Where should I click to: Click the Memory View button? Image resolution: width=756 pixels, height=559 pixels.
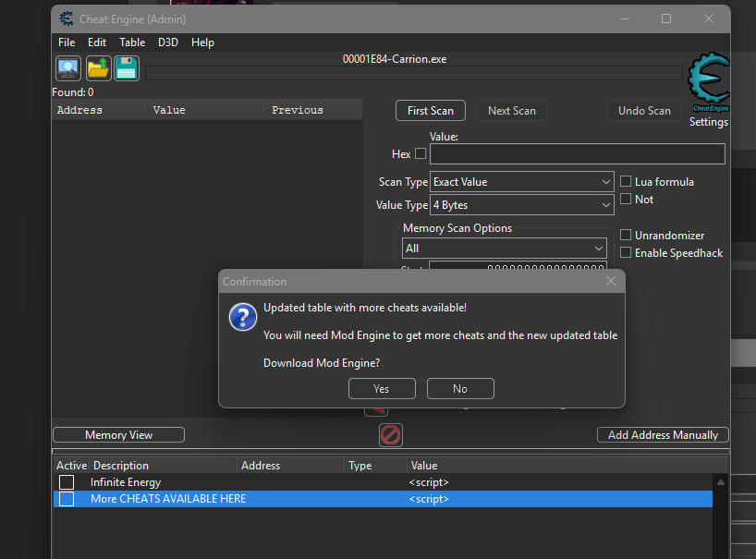[x=118, y=435]
